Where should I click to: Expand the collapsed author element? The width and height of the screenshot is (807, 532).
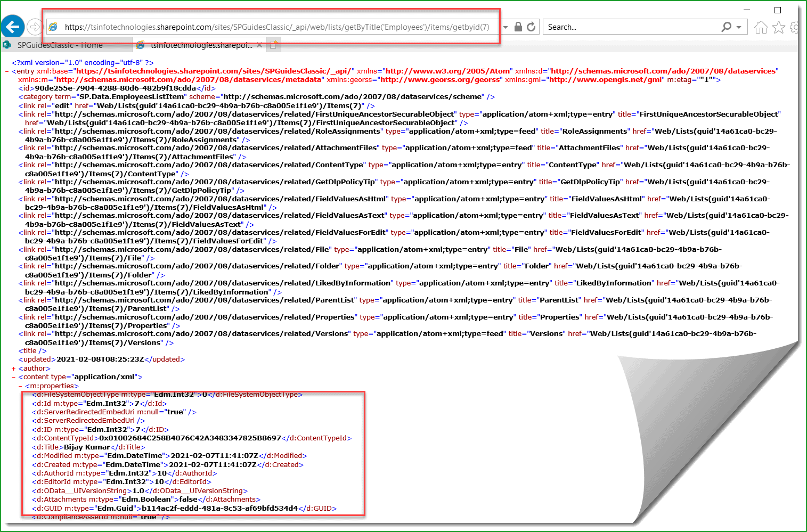pos(14,368)
